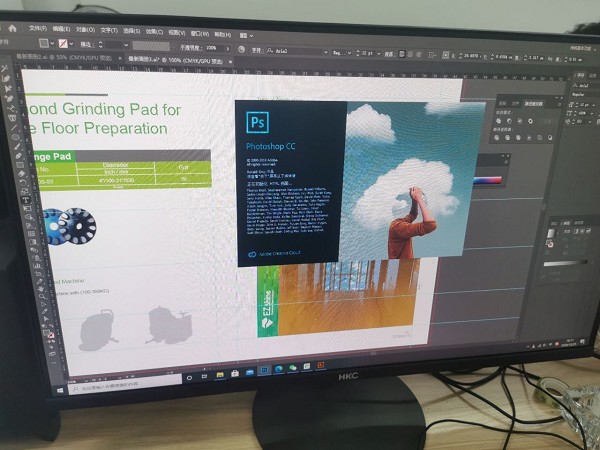Open the arrange documents layout dropdown
This screenshot has width=600, height=450.
pyautogui.click(x=246, y=36)
